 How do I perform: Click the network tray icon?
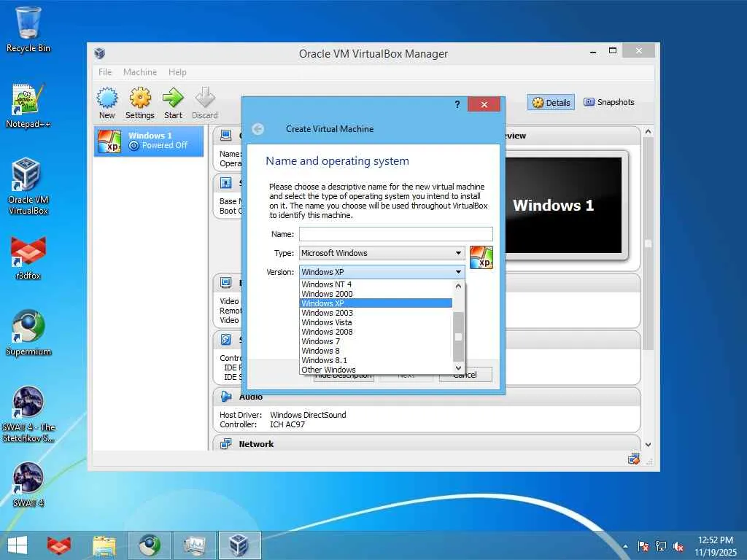click(661, 547)
